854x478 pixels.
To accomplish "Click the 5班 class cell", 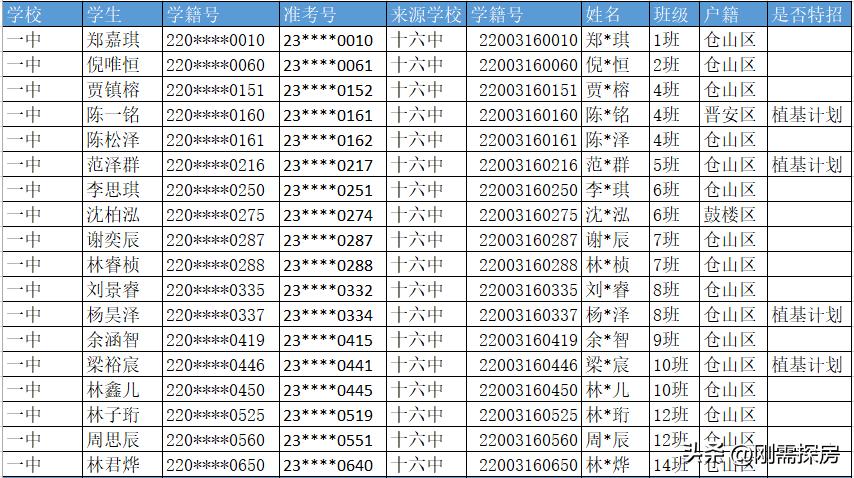I will [x=667, y=164].
